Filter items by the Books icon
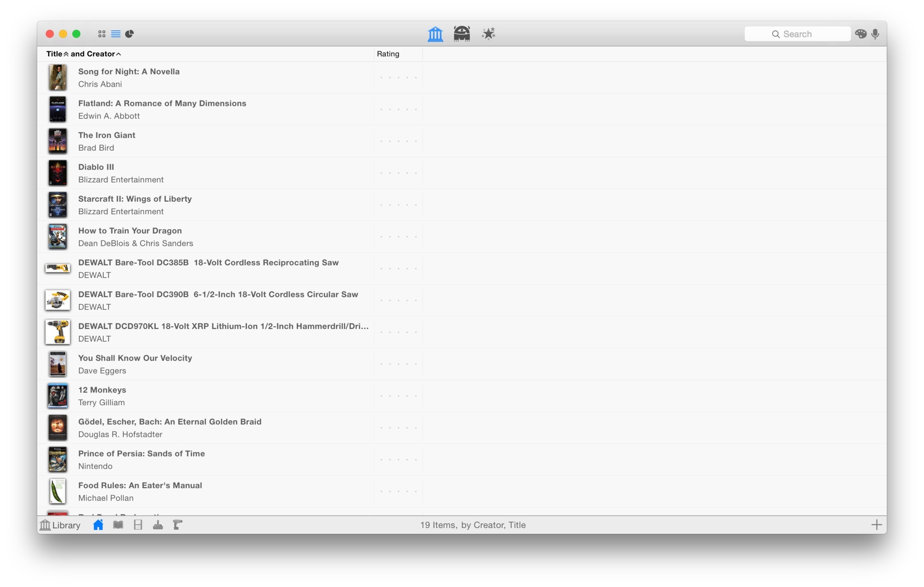The height and width of the screenshot is (587, 924). [118, 525]
